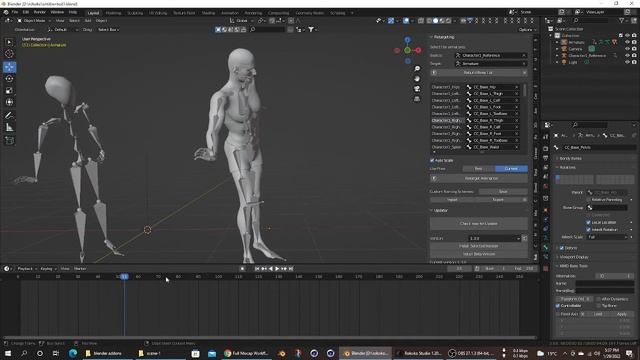The width and height of the screenshot is (640, 360).
Task: Click the search magnifier in viewport header
Action: pos(253,29)
